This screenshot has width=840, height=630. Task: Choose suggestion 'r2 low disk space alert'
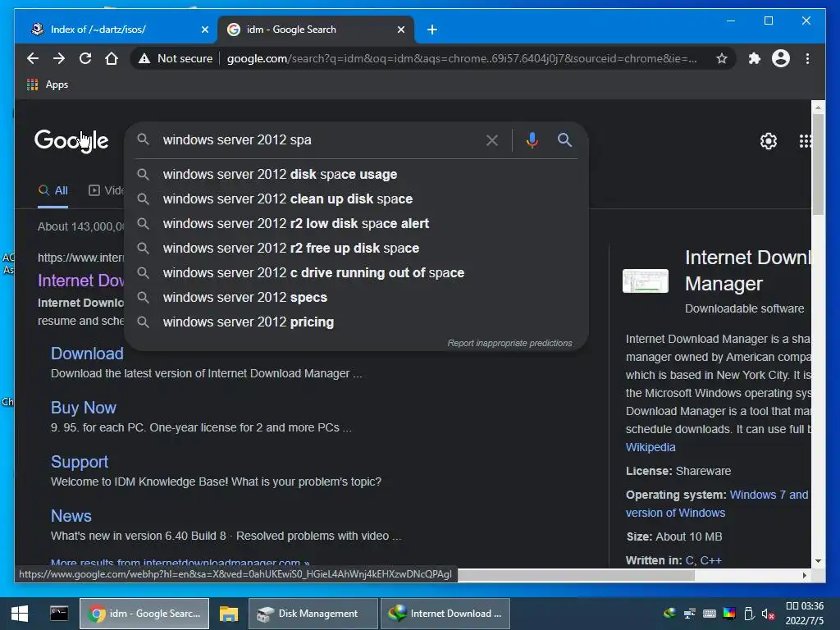[x=356, y=224]
